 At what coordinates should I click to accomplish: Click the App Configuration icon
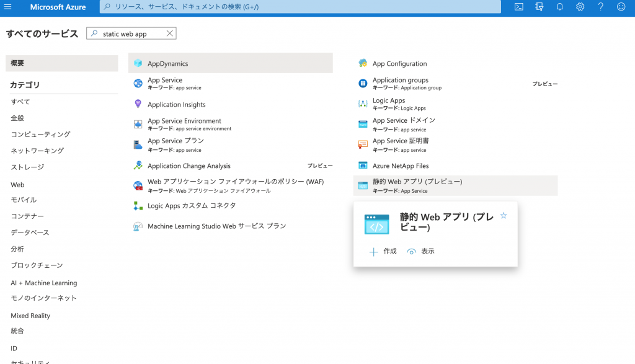coord(363,63)
